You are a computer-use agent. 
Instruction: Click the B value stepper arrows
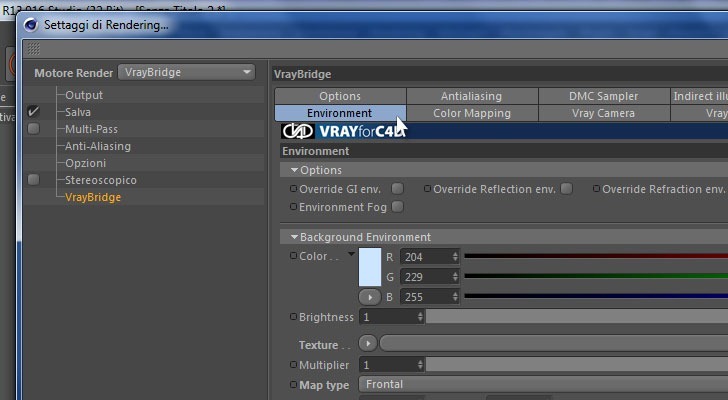click(455, 297)
